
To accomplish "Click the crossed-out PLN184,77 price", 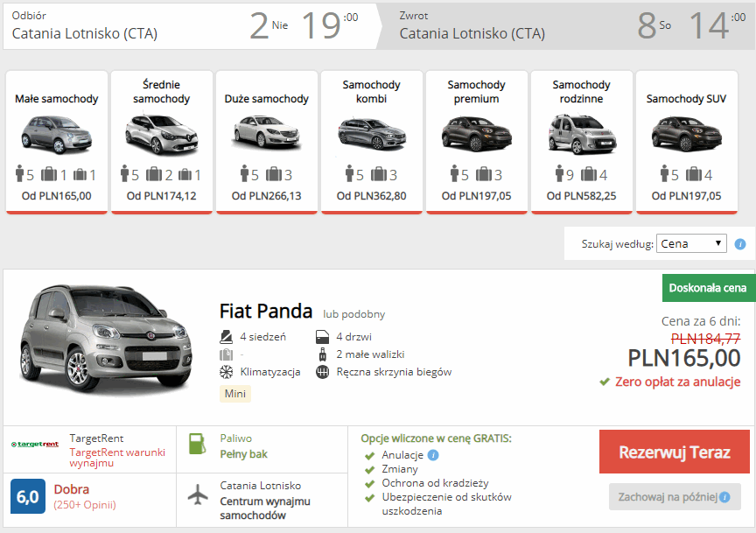I will point(706,339).
